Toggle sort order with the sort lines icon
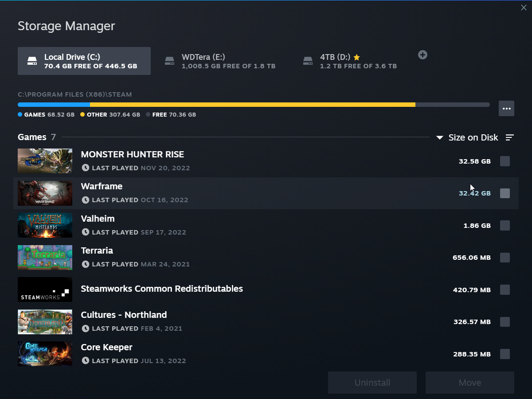Image resolution: width=532 pixels, height=399 pixels. click(x=510, y=137)
